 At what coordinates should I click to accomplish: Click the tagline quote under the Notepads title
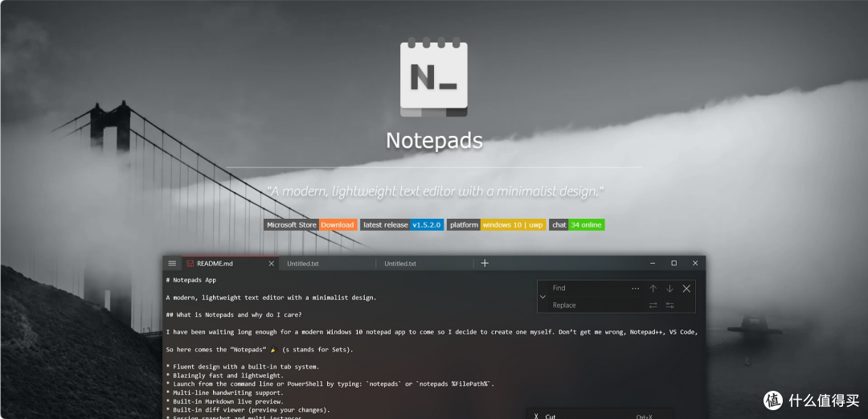pos(435,191)
